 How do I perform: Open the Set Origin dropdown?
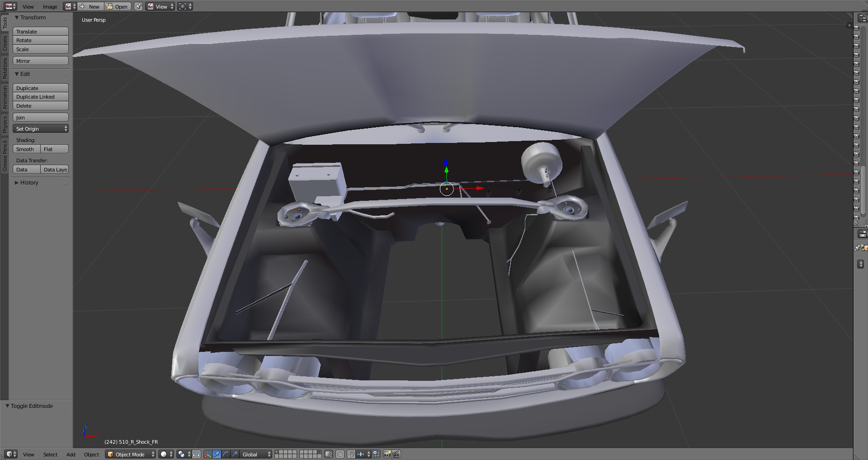point(41,129)
